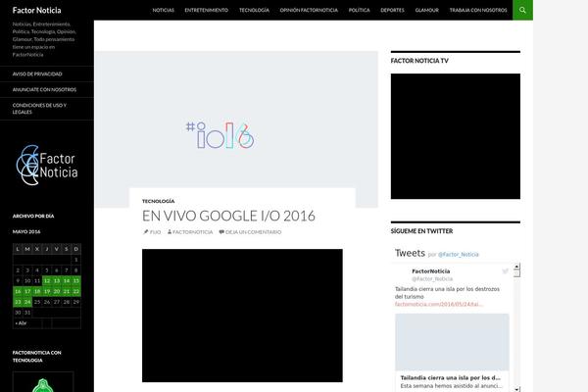Screen dimensions: 588x392
Task: Click the Twitter widget scroll-down arrow
Action: [516, 389]
